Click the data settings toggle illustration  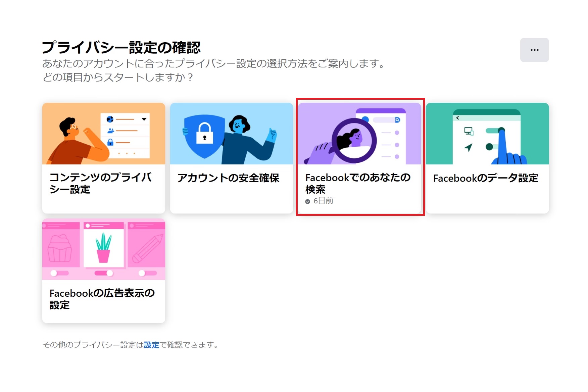pyautogui.click(x=487, y=134)
